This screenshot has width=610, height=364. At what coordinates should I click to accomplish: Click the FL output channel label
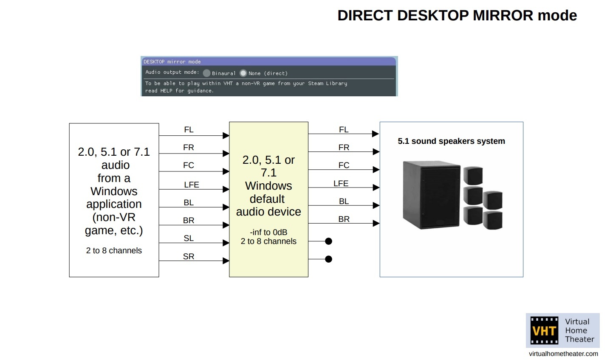coord(344,130)
